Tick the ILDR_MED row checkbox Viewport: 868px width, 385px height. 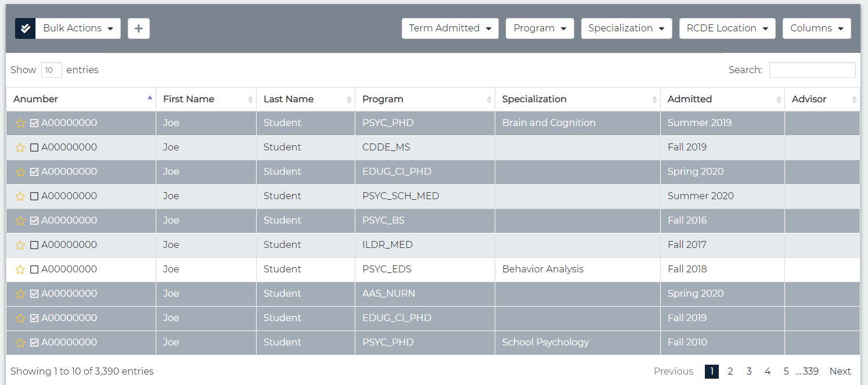[x=34, y=245]
